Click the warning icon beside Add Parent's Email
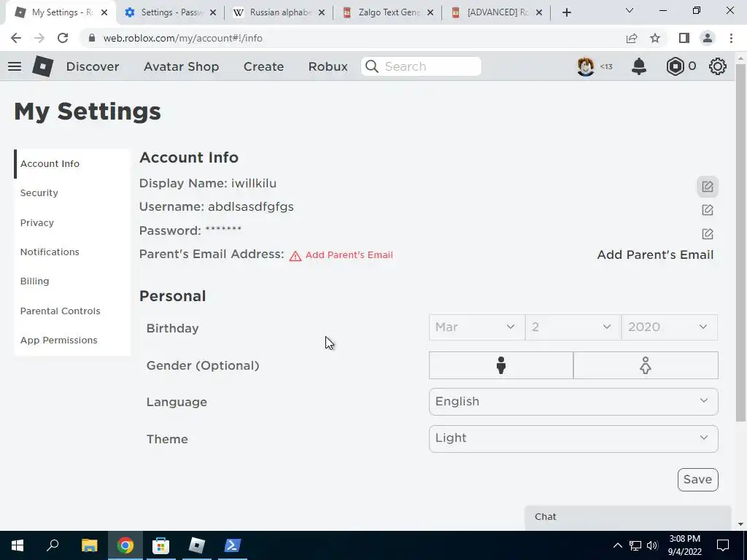 (x=295, y=256)
